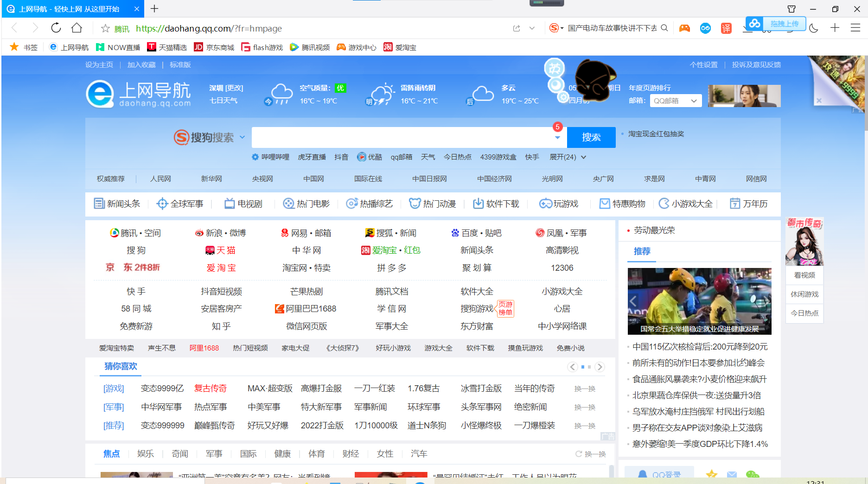The image size is (868, 484).
Task: Go to next 猜你喜欢 page arrow
Action: [x=600, y=367]
